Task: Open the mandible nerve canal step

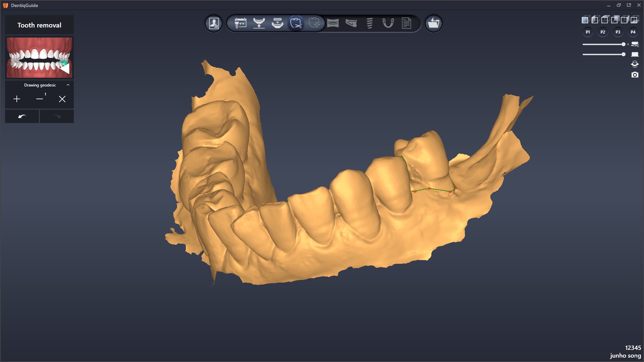Action: [351, 23]
